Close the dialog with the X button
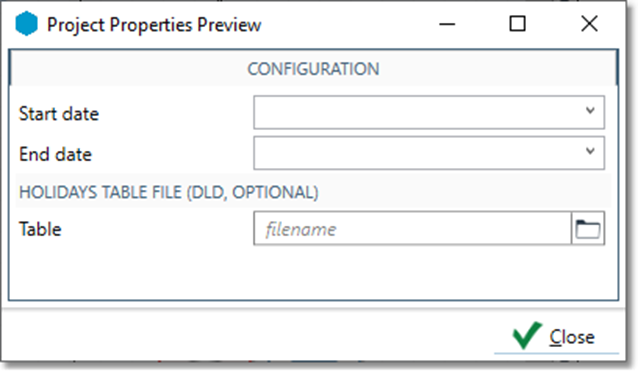This screenshot has width=638, height=373. click(589, 24)
